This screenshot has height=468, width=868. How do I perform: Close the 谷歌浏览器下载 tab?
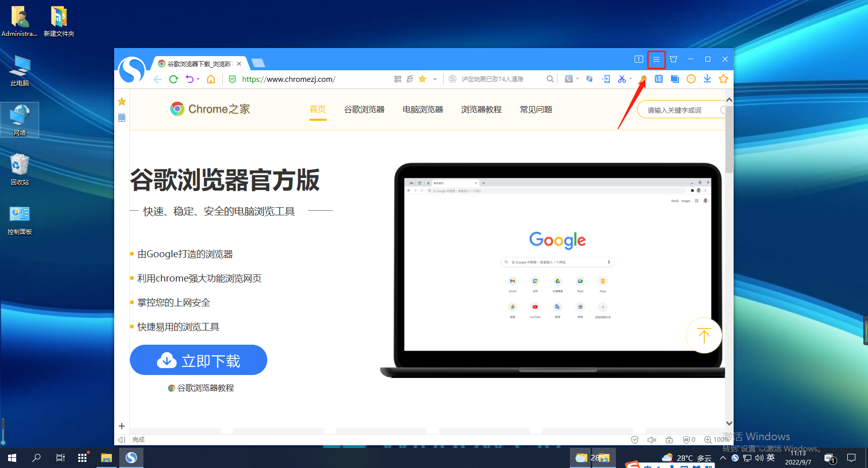click(239, 64)
